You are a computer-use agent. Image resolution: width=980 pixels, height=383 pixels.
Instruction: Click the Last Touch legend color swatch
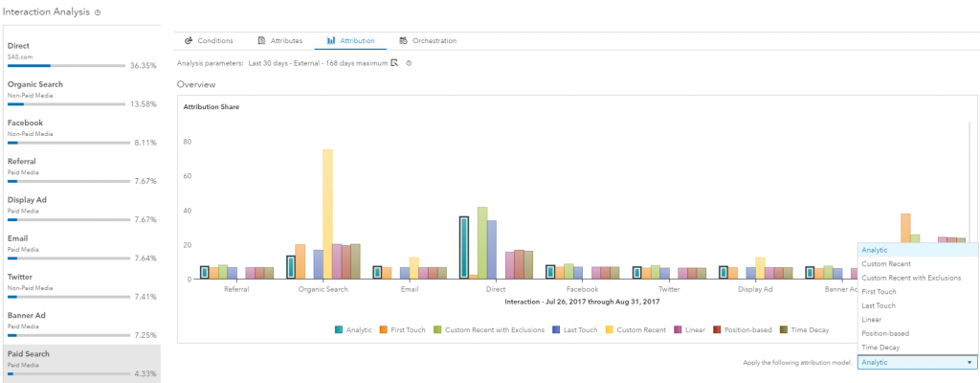(x=555, y=329)
